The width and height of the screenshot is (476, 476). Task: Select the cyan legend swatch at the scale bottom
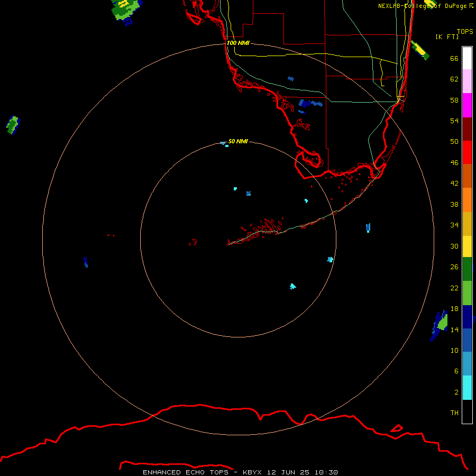(x=467, y=388)
